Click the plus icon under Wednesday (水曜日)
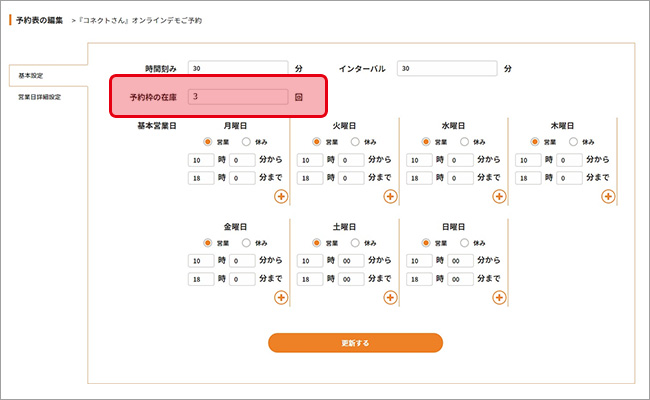650x400 pixels. click(499, 196)
